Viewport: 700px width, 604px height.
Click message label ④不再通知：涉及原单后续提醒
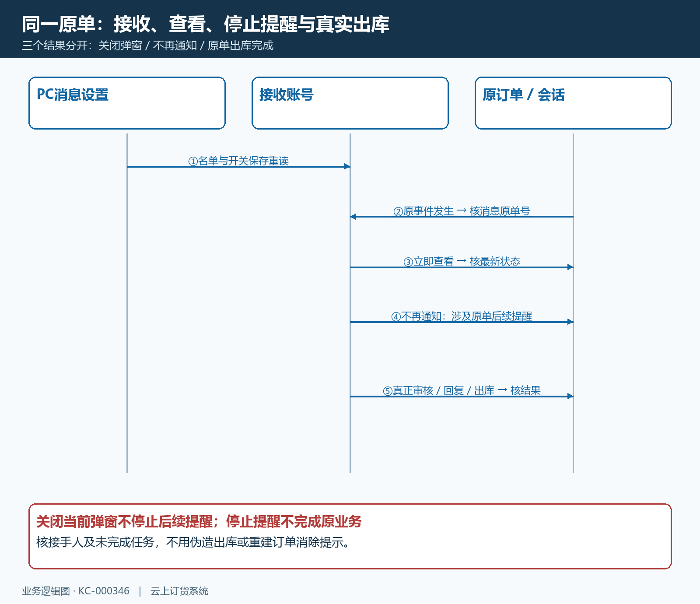pos(462,316)
